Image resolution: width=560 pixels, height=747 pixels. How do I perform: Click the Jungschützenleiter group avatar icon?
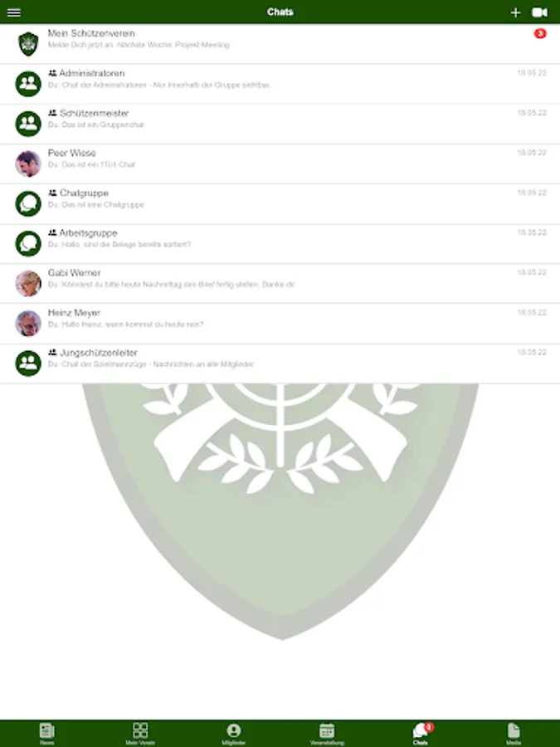point(28,364)
